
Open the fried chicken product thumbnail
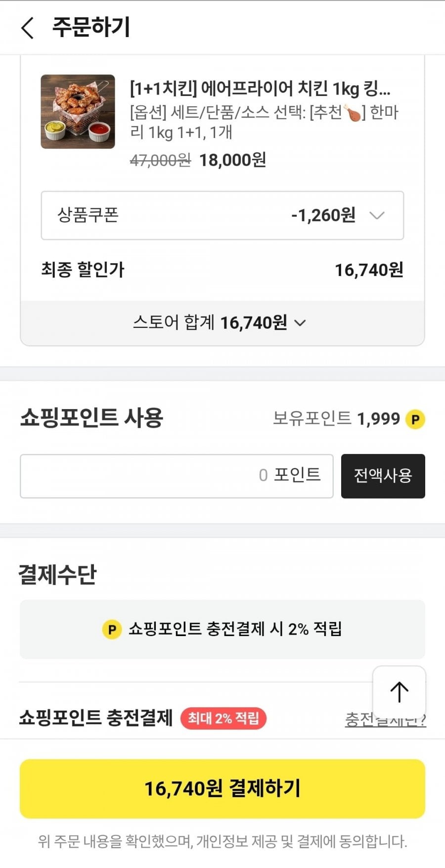[x=78, y=112]
